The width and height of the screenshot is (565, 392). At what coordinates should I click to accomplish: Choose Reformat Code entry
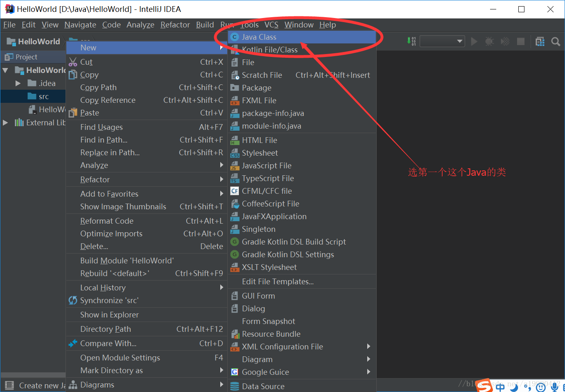tap(147, 221)
